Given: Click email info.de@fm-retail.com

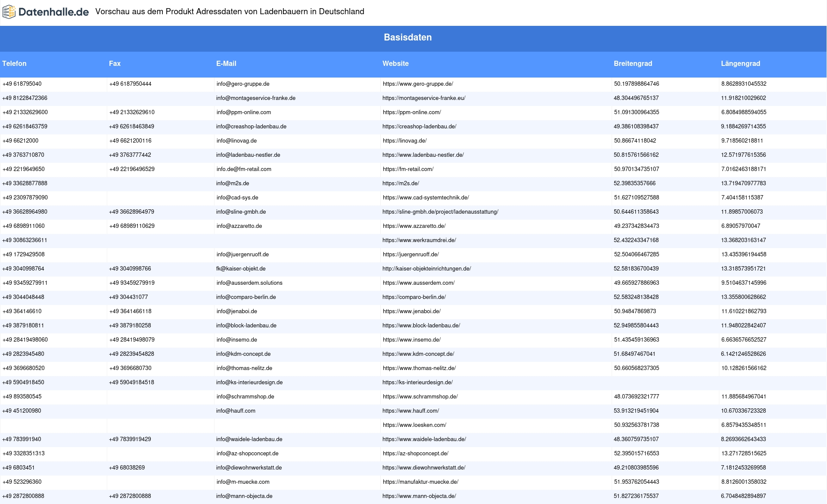Looking at the screenshot, I should click(244, 169).
